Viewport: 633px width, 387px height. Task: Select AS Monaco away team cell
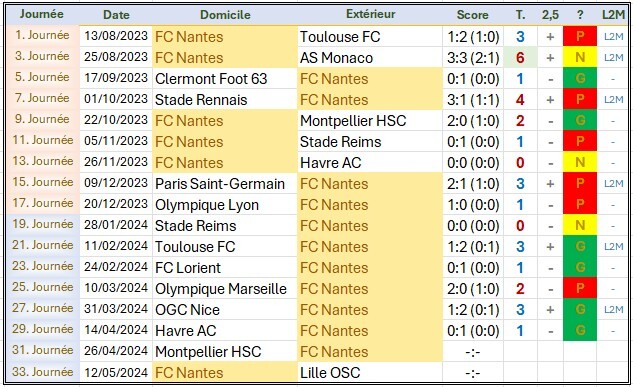point(370,58)
